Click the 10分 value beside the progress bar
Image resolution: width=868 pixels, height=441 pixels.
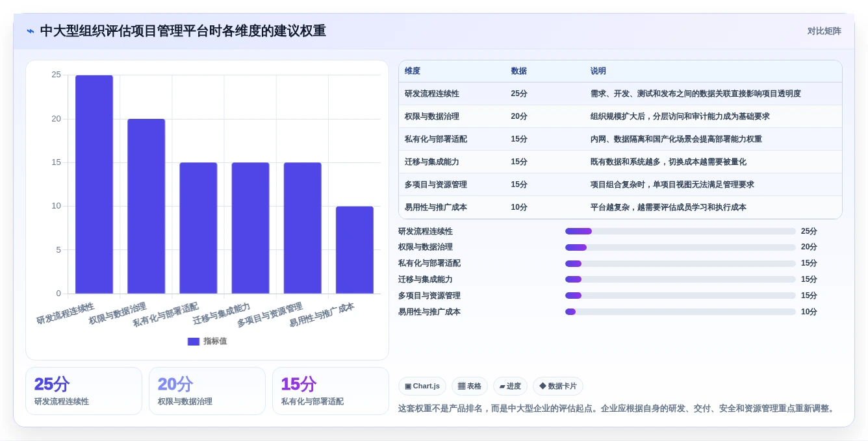(809, 312)
